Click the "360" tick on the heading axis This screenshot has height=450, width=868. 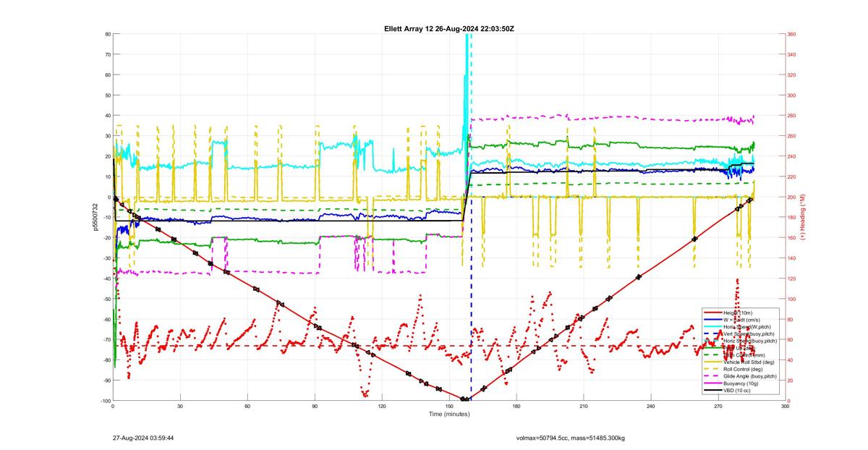click(792, 34)
